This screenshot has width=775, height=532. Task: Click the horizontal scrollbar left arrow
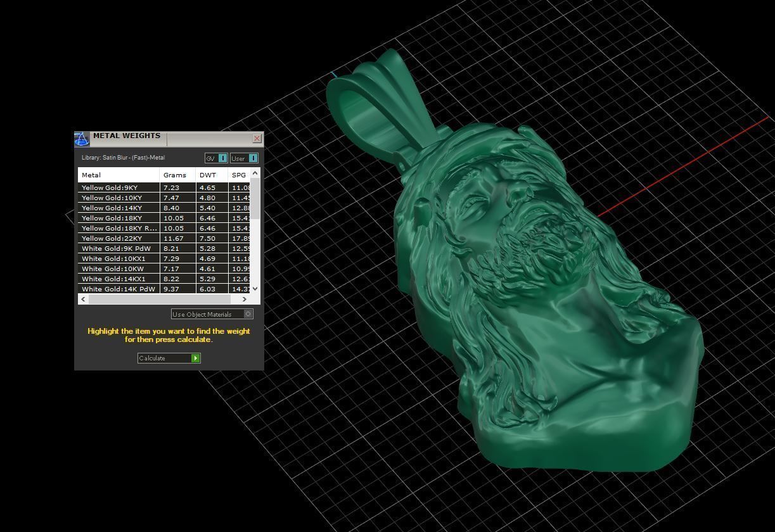(x=83, y=299)
